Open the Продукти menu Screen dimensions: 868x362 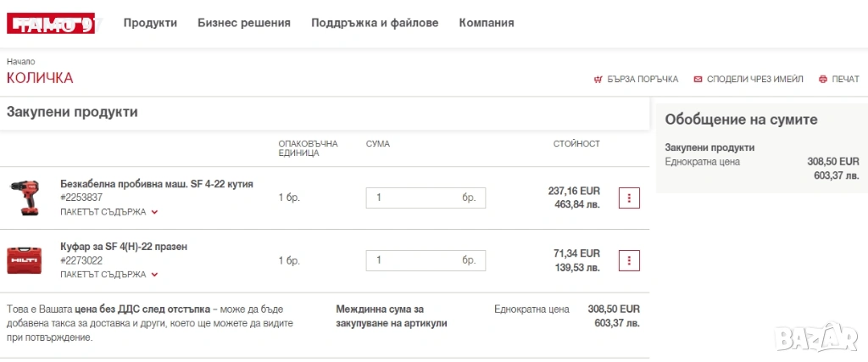[x=150, y=23]
